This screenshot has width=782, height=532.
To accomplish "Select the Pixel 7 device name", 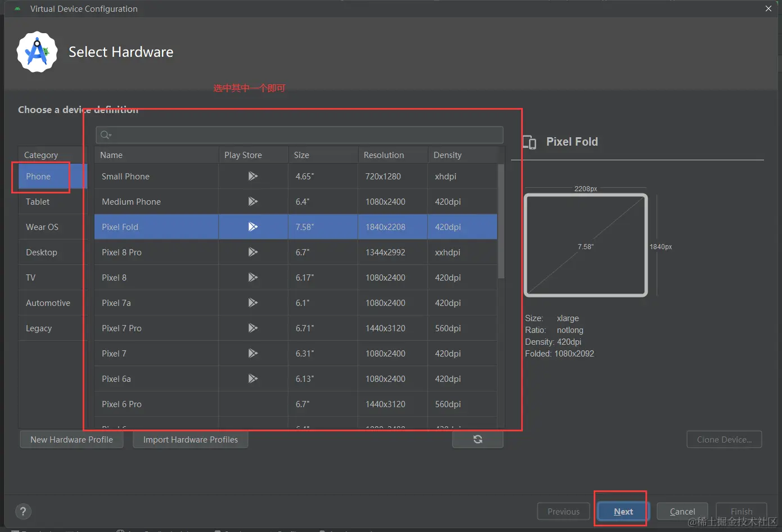I will [x=114, y=353].
